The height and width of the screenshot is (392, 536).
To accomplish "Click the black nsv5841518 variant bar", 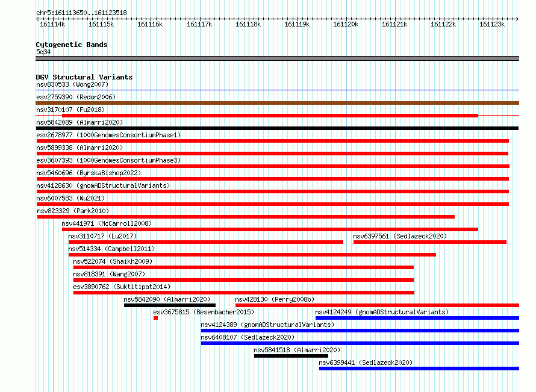I will pyautogui.click(x=291, y=356).
